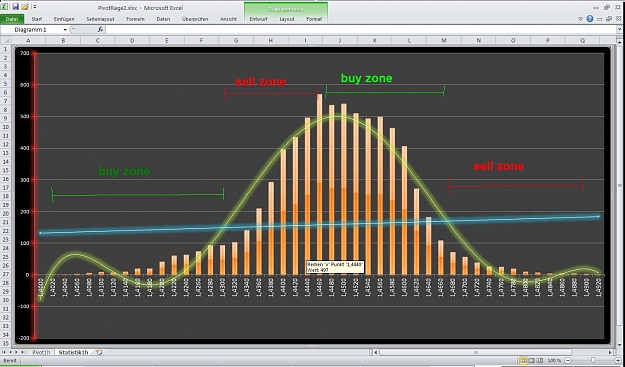This screenshot has width=625, height=367.
Task: Switch to Page Layout view in status bar
Action: pyautogui.click(x=532, y=361)
